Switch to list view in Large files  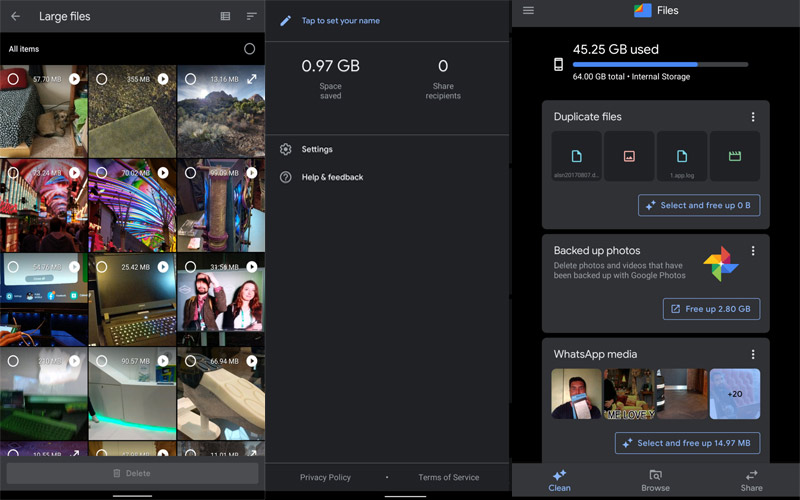tap(225, 16)
